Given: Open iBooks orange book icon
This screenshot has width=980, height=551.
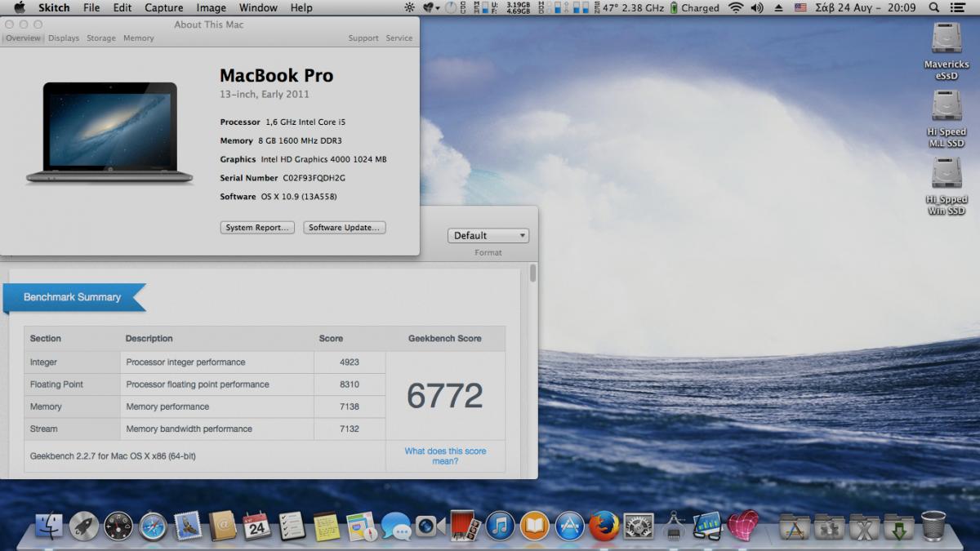Looking at the screenshot, I should (x=534, y=527).
